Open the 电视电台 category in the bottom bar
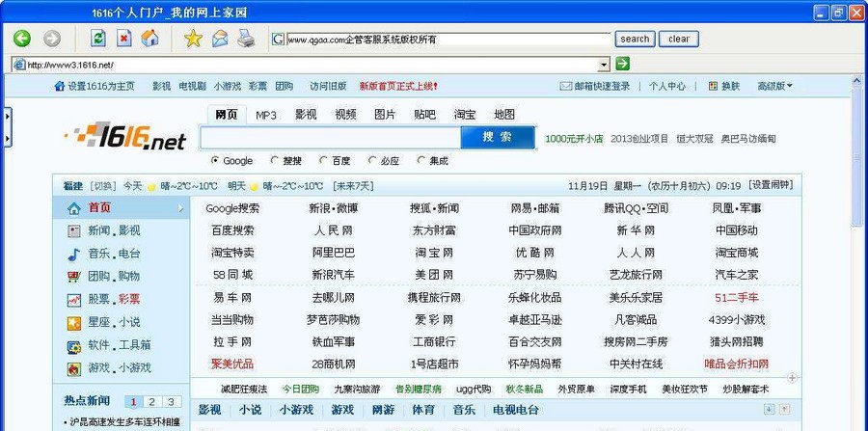The width and height of the screenshot is (868, 431). click(515, 410)
